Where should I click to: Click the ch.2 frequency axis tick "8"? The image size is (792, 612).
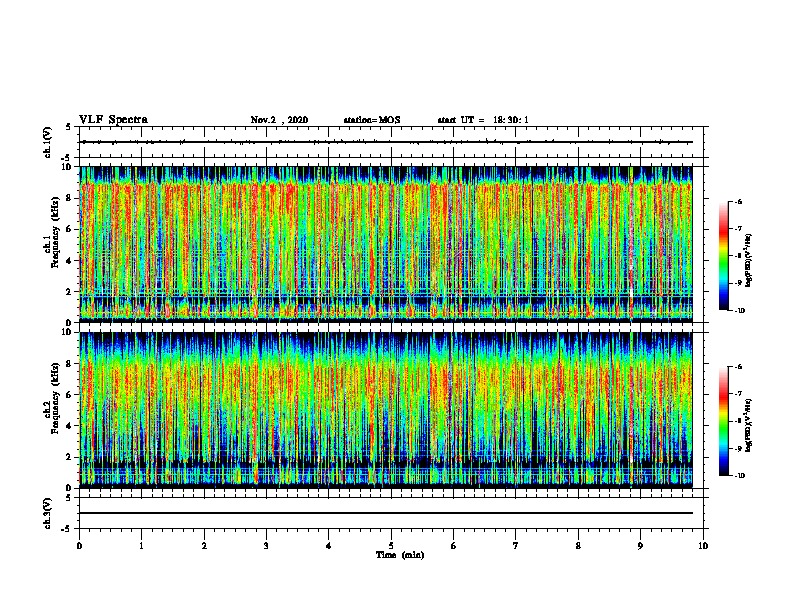point(69,364)
